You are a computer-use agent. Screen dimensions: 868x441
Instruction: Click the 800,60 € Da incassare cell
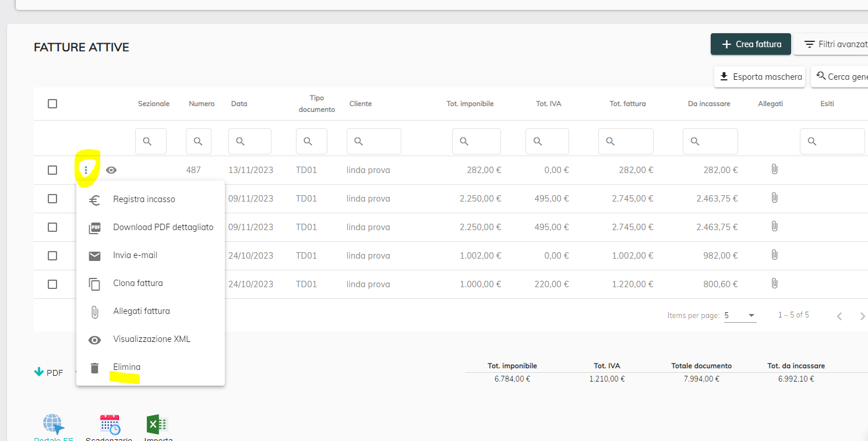(720, 284)
